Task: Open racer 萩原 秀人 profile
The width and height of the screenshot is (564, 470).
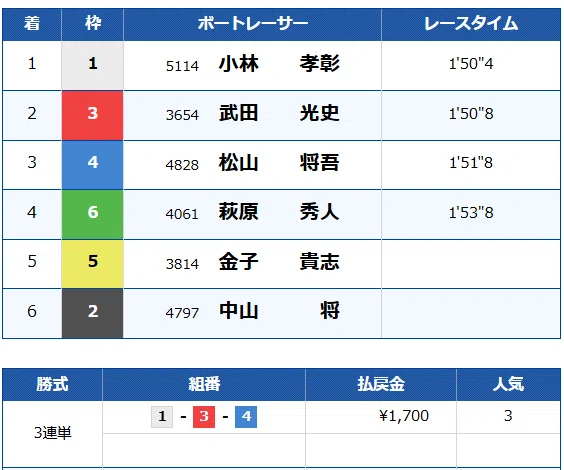Action: [x=279, y=212]
